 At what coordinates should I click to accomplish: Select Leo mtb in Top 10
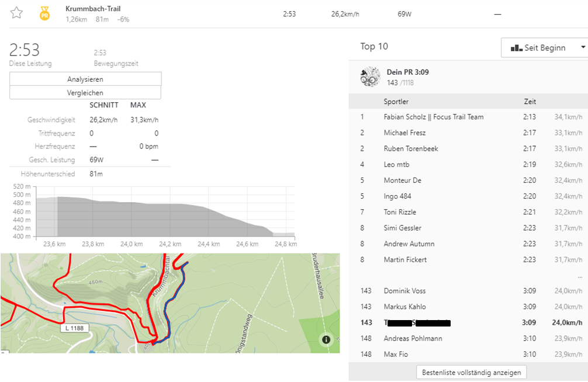pos(396,165)
